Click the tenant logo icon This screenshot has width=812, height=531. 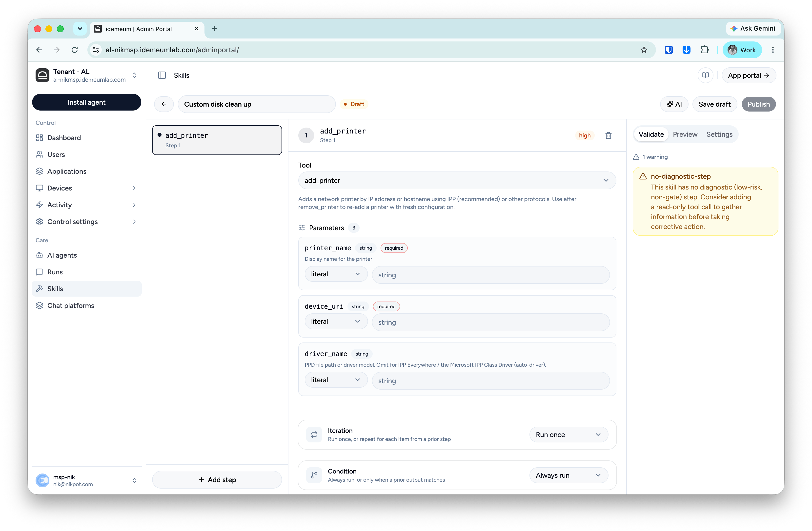[x=42, y=75]
